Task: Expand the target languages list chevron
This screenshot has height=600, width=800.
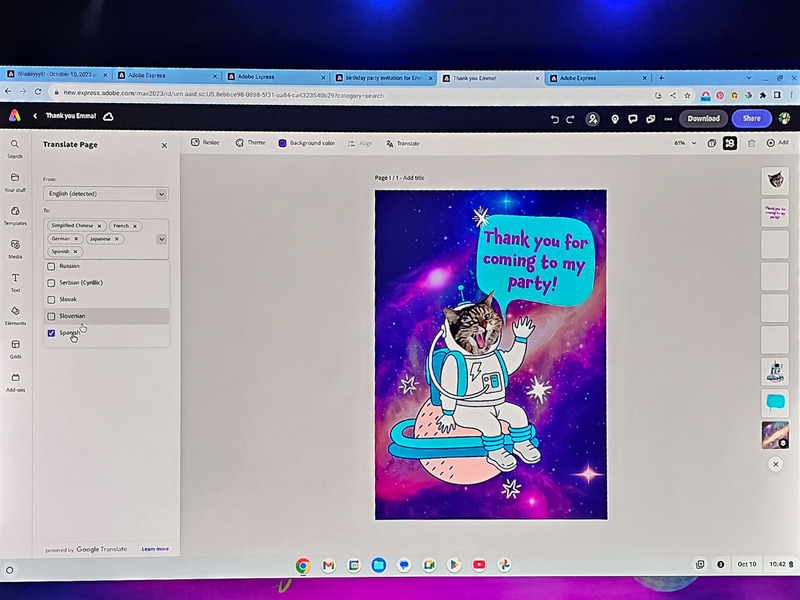Action: pos(161,239)
